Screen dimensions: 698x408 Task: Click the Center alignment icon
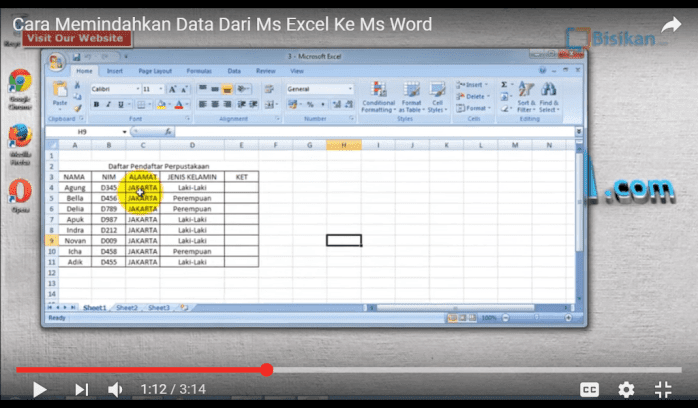pos(215,105)
